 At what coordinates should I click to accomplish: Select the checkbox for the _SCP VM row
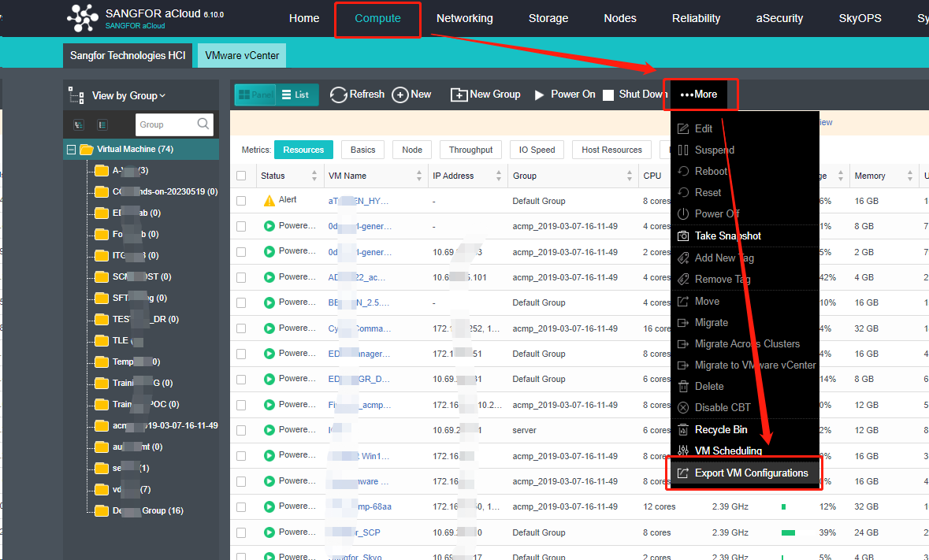(x=241, y=532)
